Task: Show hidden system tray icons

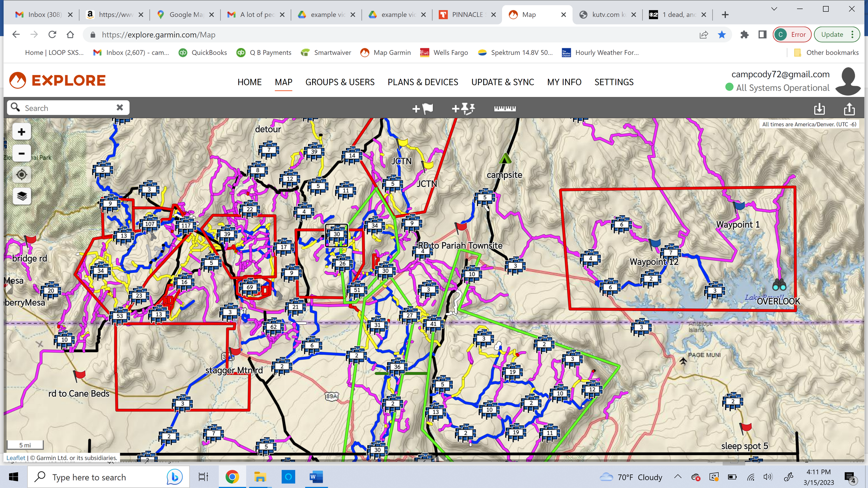Action: point(677,477)
